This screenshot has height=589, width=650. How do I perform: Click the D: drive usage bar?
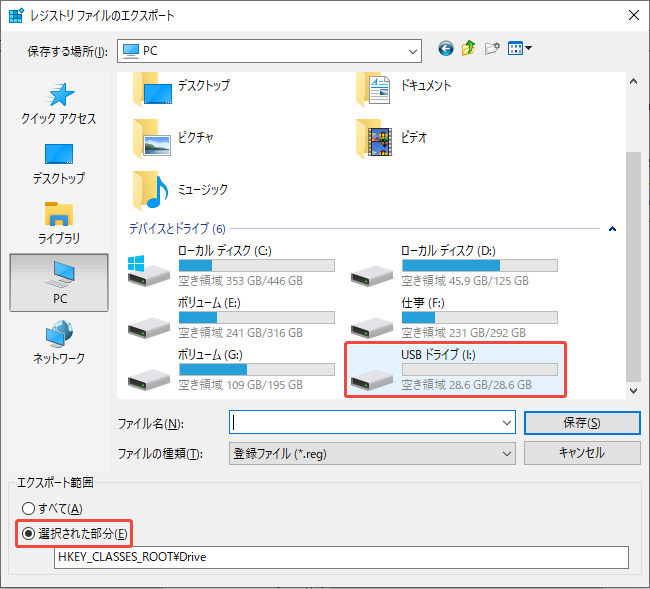tap(480, 265)
